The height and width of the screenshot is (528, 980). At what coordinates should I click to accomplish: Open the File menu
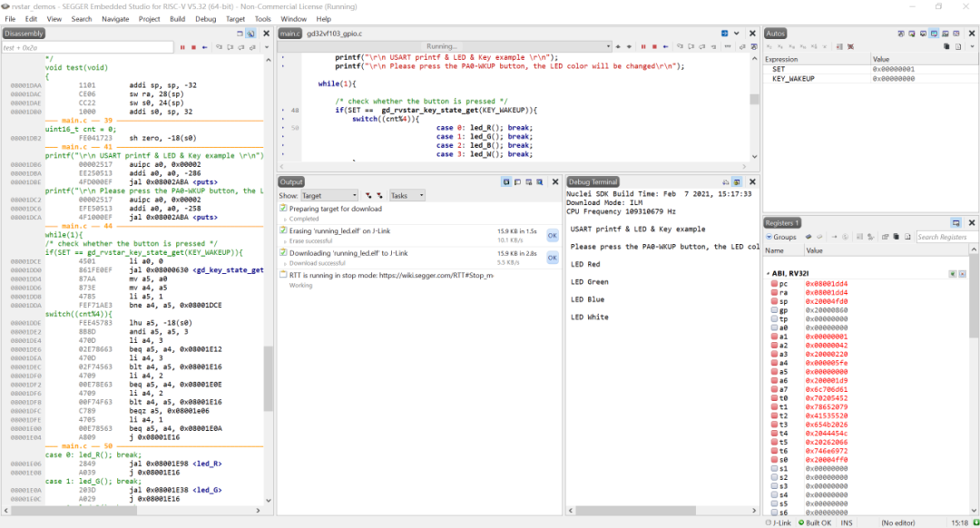point(11,19)
